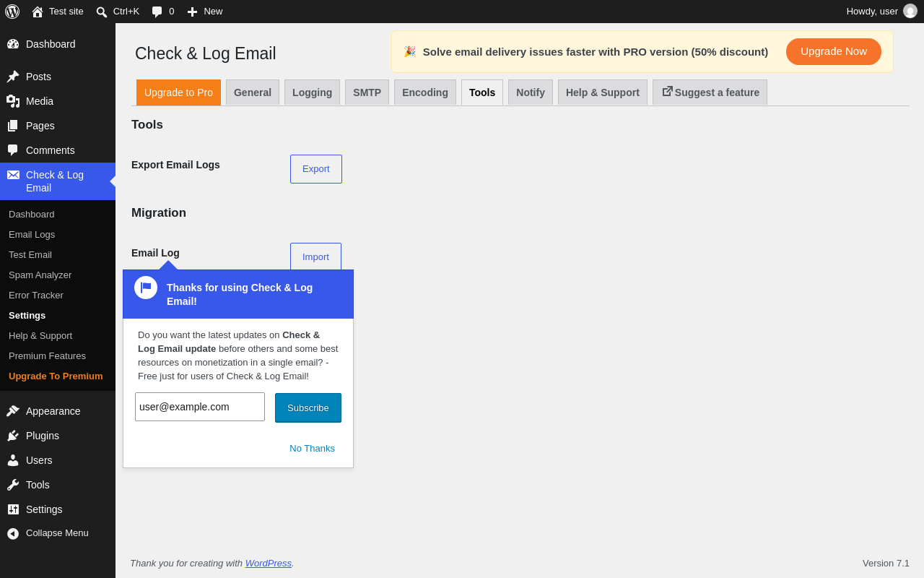
Task: Click the email address input field
Action: [200, 407]
